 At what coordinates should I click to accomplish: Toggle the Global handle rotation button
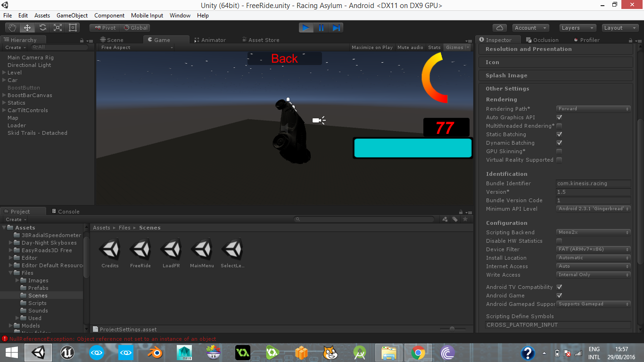tap(135, 28)
